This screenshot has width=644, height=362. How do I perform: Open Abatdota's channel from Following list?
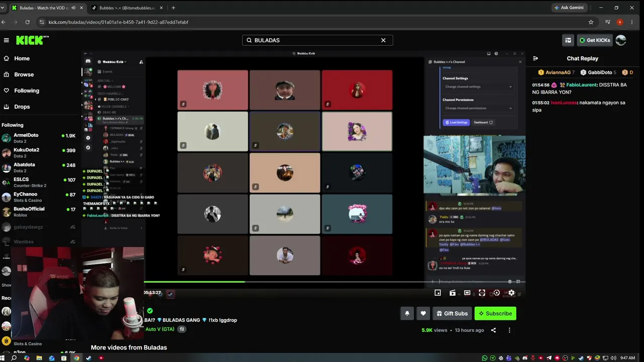(x=39, y=167)
